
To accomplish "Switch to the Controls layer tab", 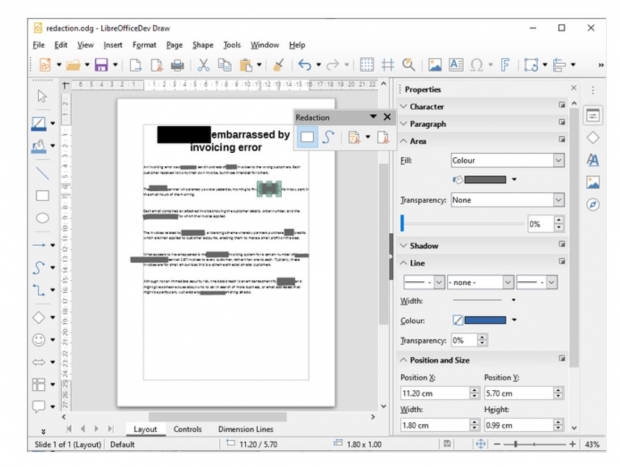I will (x=187, y=429).
